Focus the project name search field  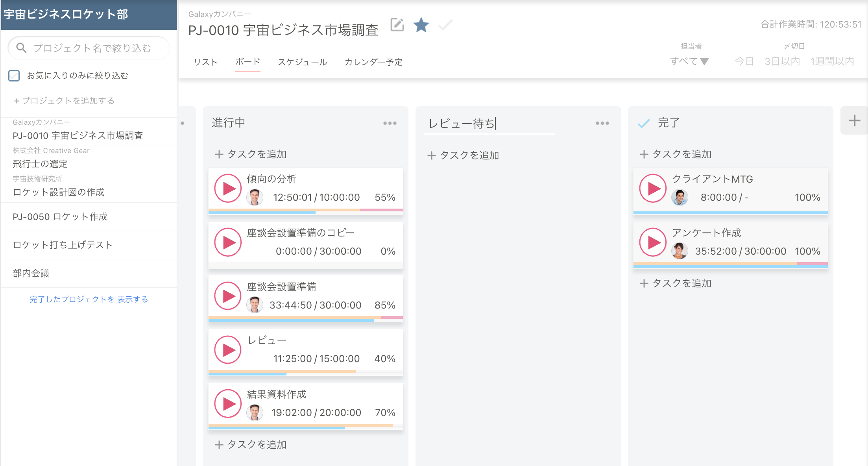pyautogui.click(x=92, y=48)
